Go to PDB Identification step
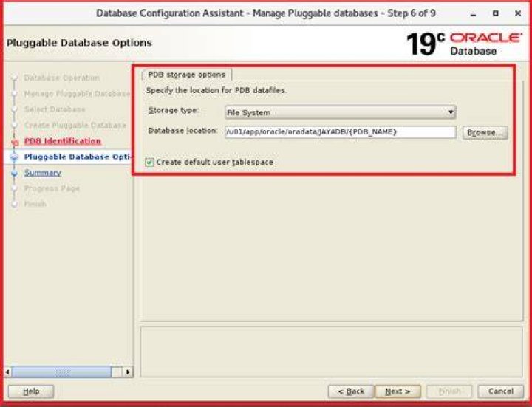Viewport: 532px width, 407px height. coord(63,141)
